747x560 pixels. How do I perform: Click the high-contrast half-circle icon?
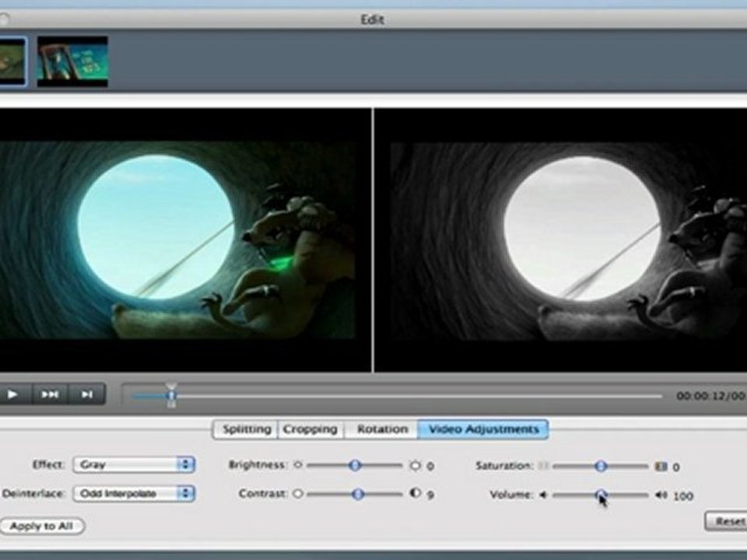point(416,493)
